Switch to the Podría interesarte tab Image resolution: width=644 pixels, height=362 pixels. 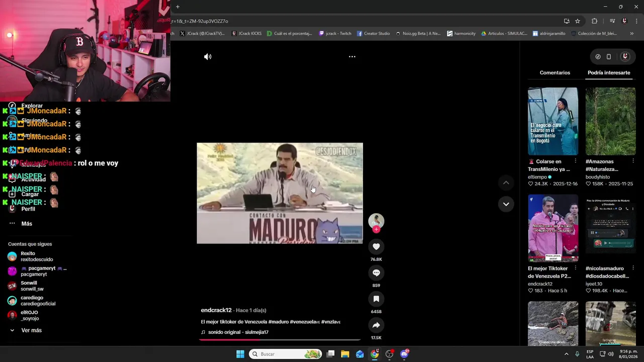[x=609, y=73]
